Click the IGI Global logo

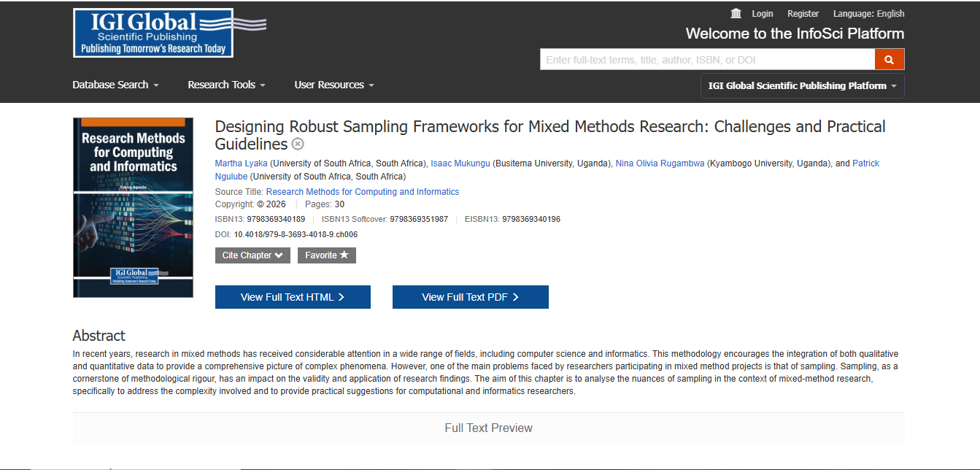tap(153, 33)
